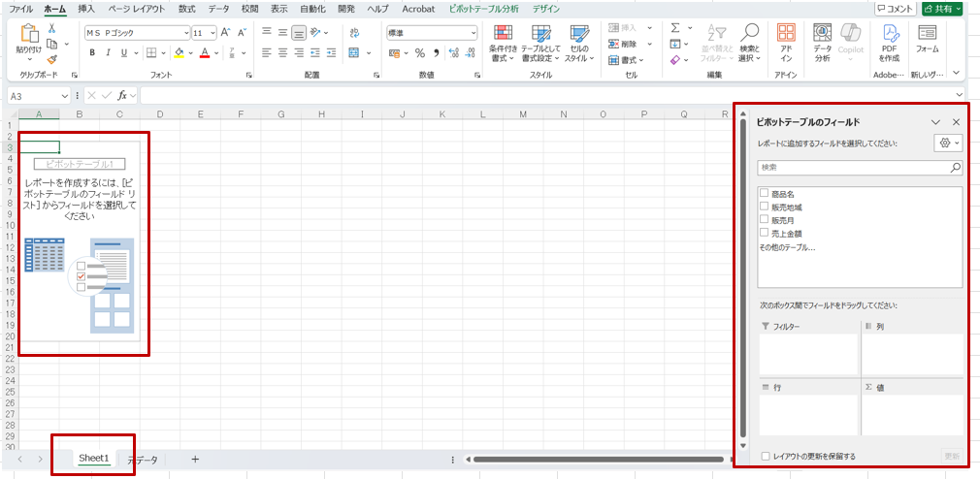Check the 商品名 field checkbox

[765, 194]
